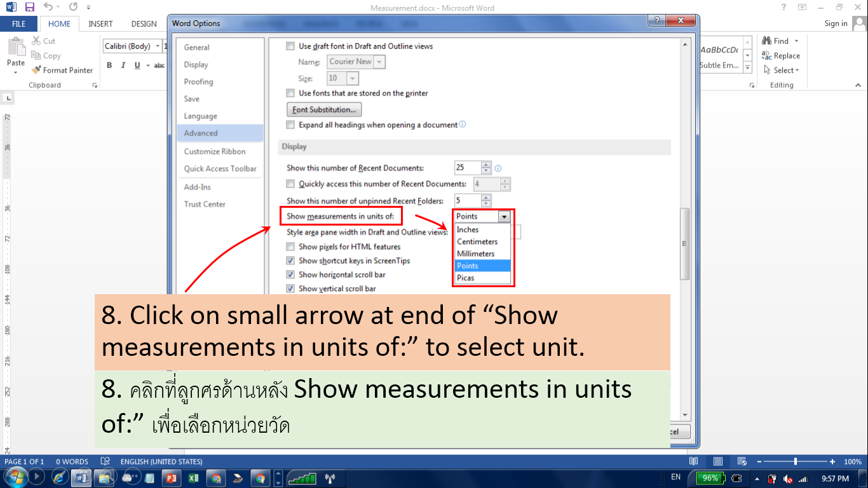Enable Use draft font in Draft views
868x488 pixels.
pos(290,46)
